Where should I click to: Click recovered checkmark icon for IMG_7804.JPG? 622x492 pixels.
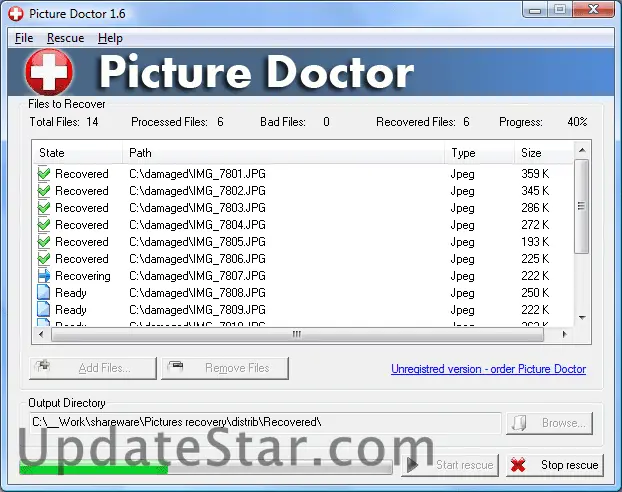(x=44, y=225)
